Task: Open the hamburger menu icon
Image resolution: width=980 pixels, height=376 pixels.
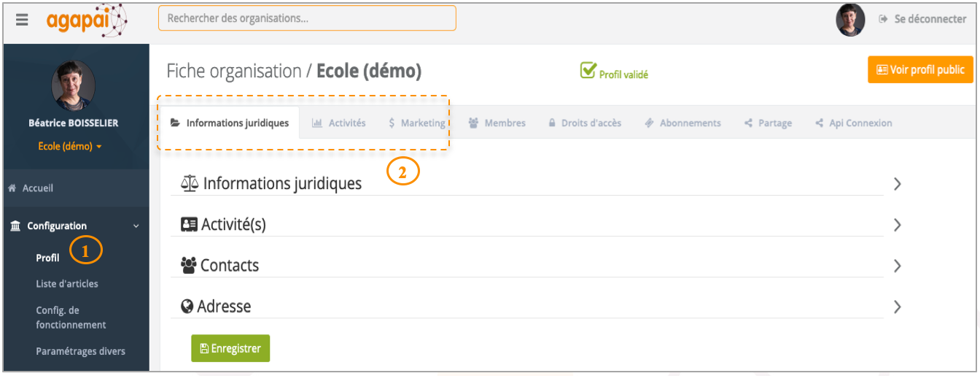Action: tap(22, 20)
